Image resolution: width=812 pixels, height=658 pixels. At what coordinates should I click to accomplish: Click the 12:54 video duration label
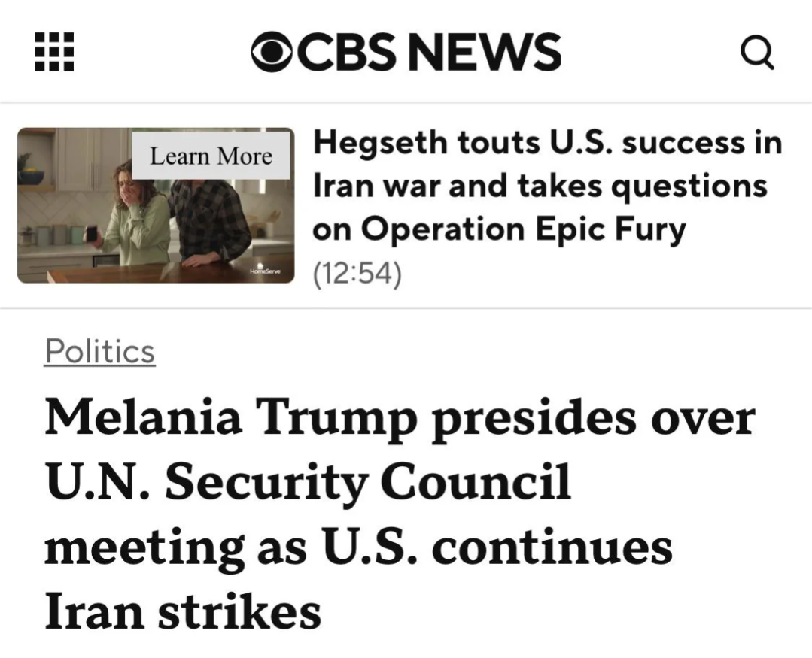357,274
